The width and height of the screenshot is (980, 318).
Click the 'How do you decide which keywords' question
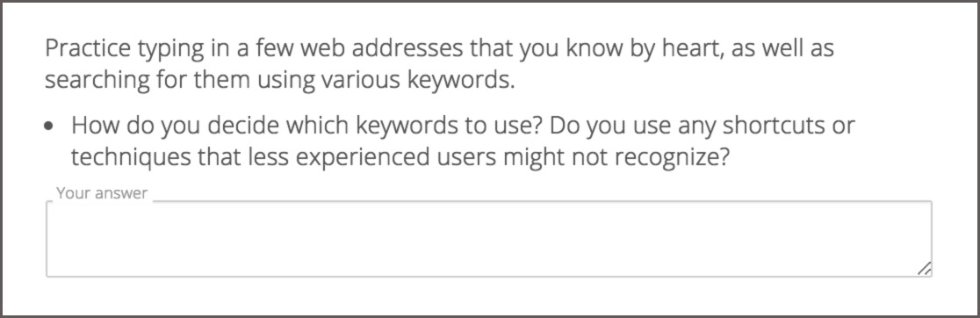tap(463, 141)
